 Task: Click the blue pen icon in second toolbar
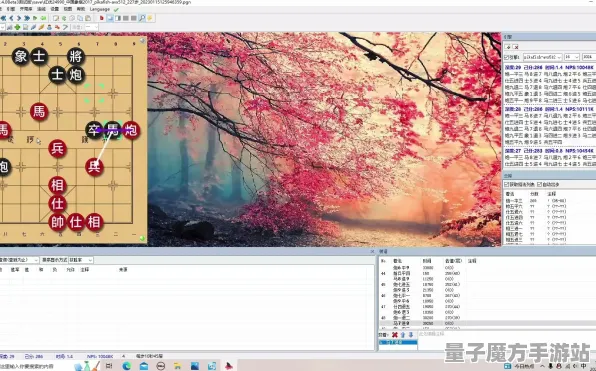[33, 27]
